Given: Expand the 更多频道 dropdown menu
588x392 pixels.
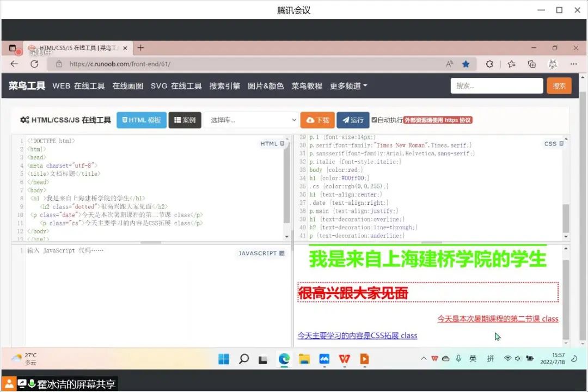Looking at the screenshot, I should point(348,86).
